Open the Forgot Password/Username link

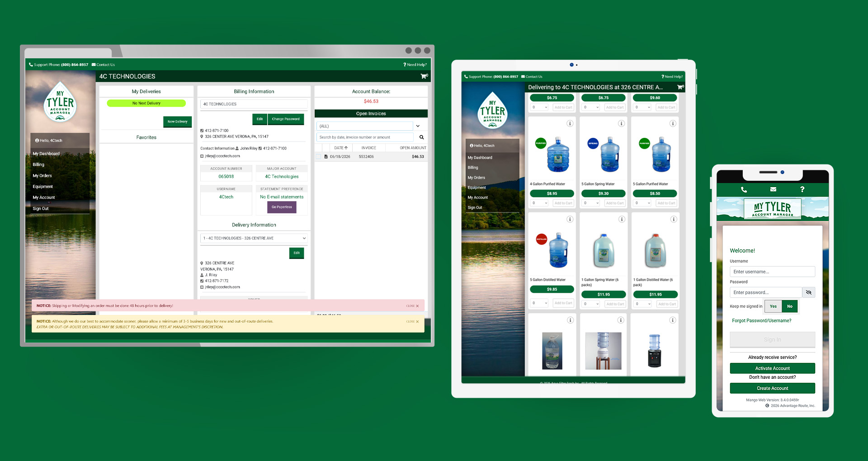point(762,321)
